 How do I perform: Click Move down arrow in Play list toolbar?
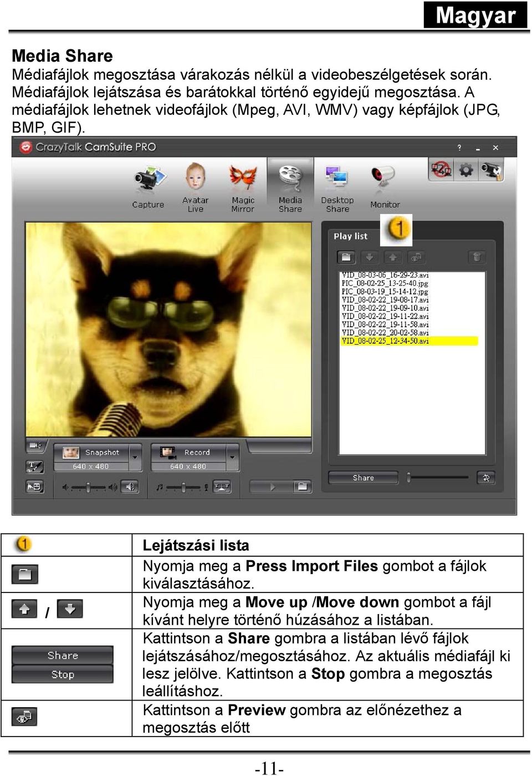pyautogui.click(x=369, y=257)
